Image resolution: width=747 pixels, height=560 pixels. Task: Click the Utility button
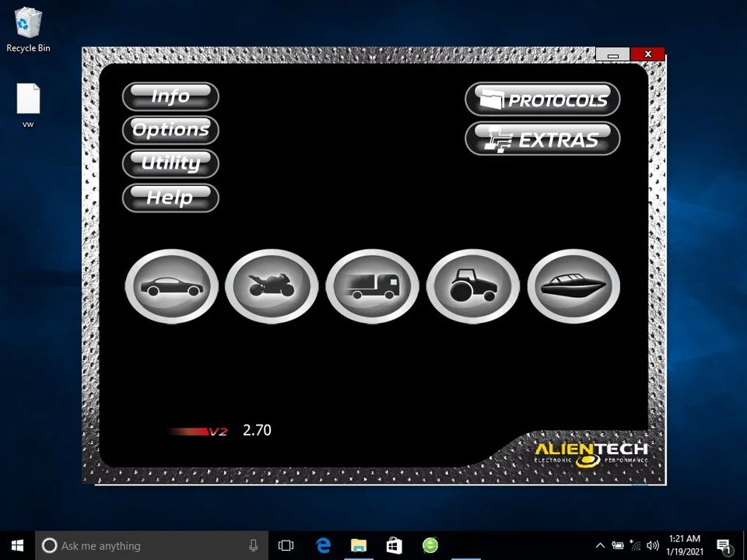click(170, 164)
